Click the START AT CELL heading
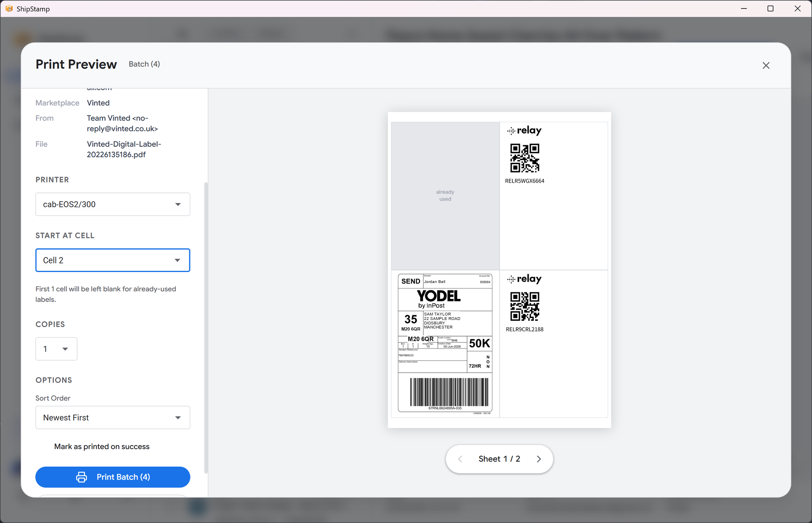Screen dimensions: 812x523 (x=65, y=236)
